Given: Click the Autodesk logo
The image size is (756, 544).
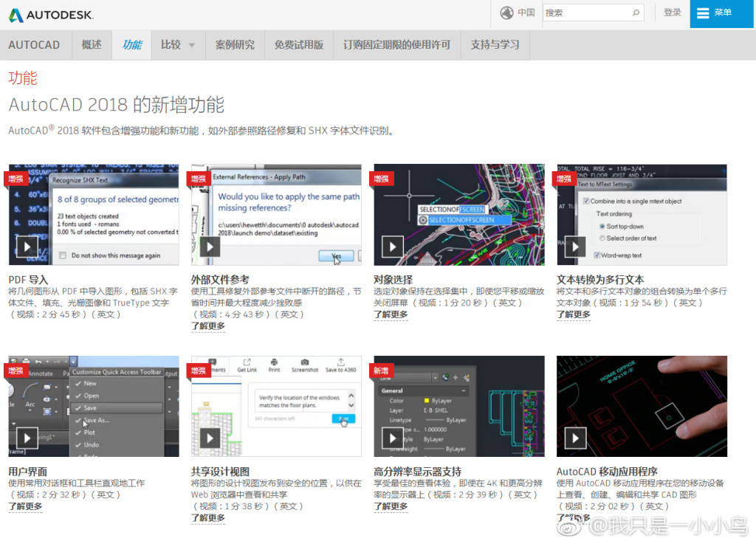Looking at the screenshot, I should pyautogui.click(x=51, y=15).
